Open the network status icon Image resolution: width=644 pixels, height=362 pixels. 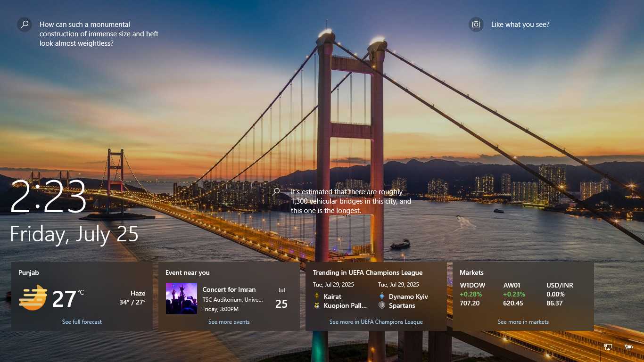608,347
